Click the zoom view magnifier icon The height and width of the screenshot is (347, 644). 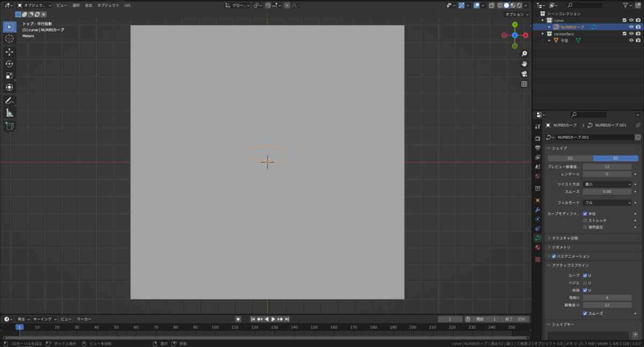pyautogui.click(x=524, y=54)
